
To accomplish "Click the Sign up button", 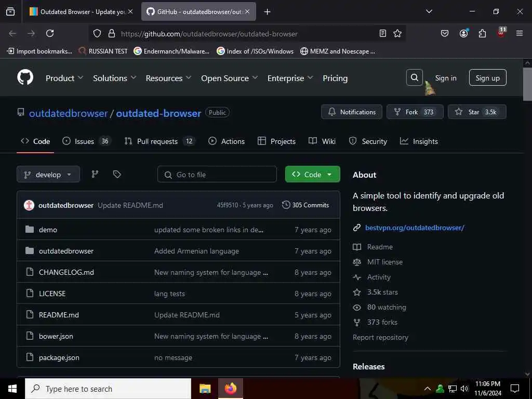I will click(x=487, y=78).
